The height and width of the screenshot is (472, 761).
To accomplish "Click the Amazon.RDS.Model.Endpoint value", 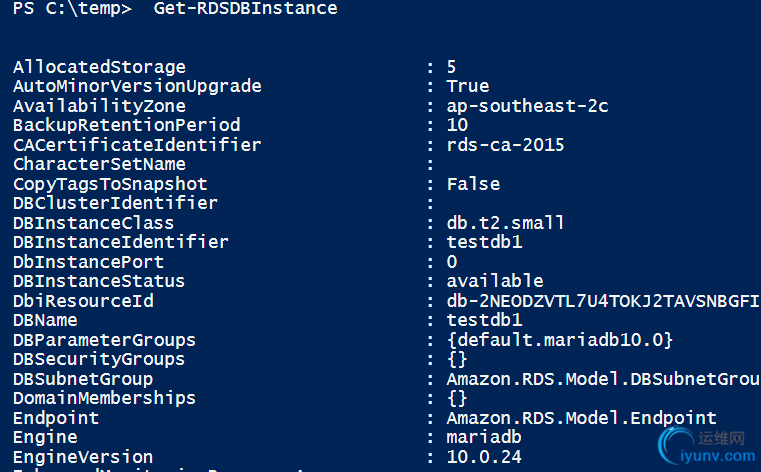I will (581, 418).
